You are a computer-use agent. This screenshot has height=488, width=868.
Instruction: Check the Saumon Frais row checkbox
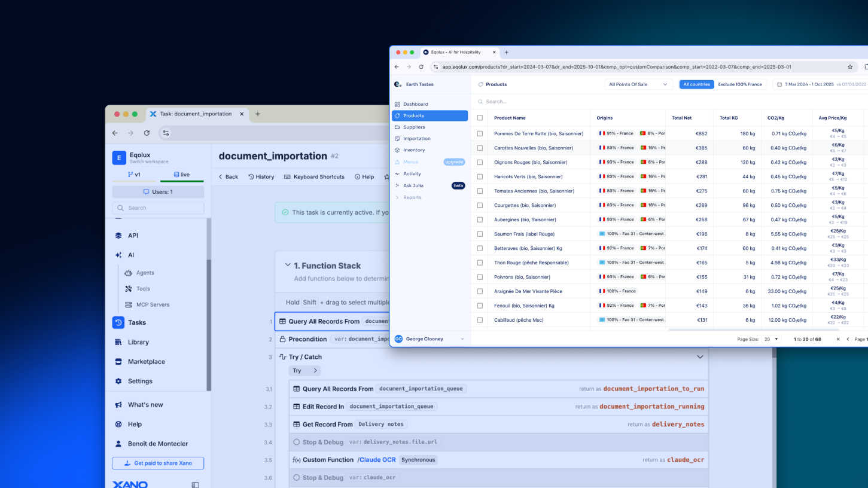480,234
